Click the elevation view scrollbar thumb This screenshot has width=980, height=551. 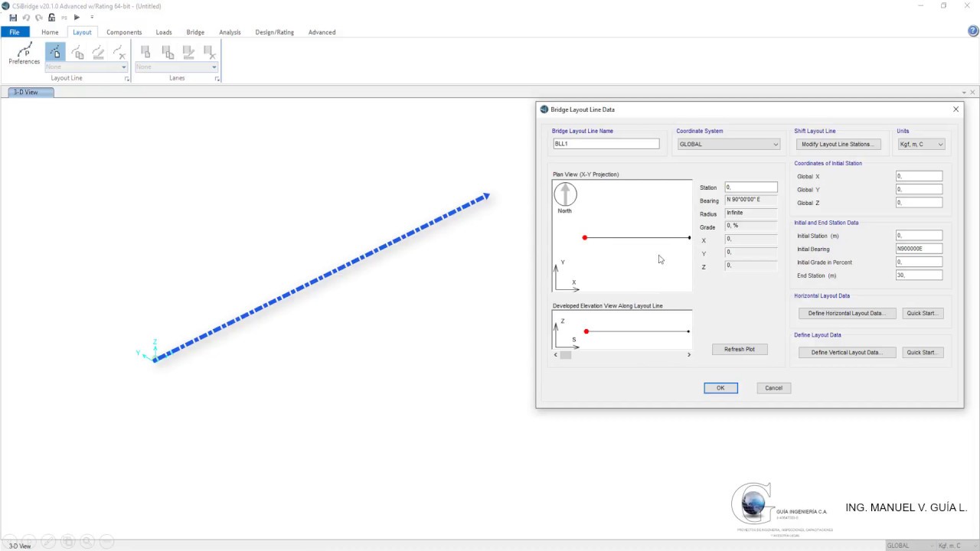coord(566,354)
